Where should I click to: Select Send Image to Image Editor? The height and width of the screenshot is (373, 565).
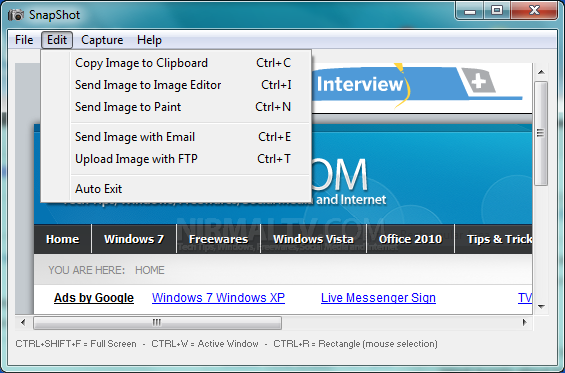176,85
